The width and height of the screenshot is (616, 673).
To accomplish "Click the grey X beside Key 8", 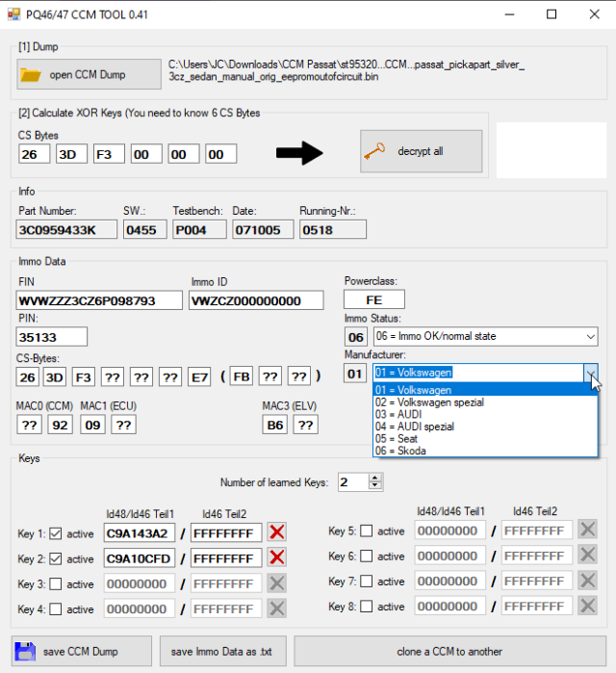I will click(587, 607).
